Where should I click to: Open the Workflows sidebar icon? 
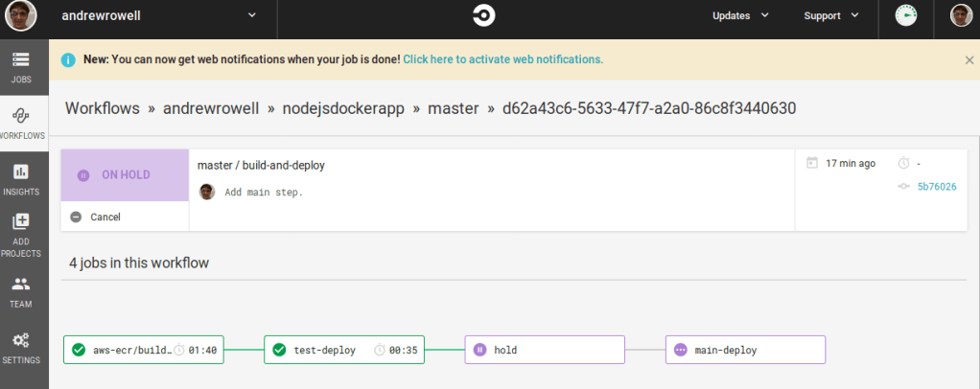point(21,122)
